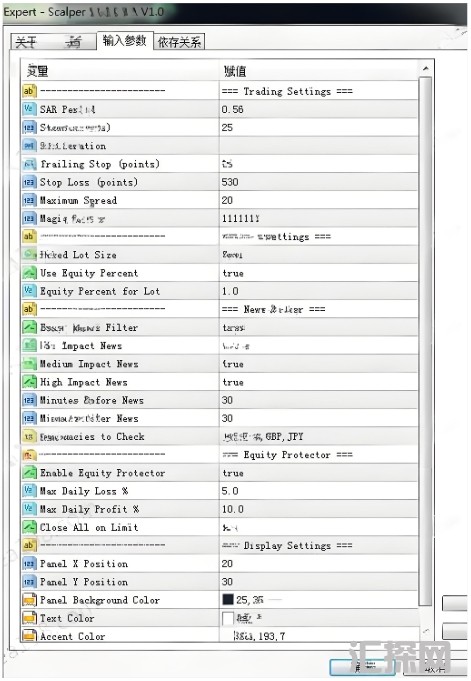Click the SAR Period double-type icon

click(x=29, y=109)
